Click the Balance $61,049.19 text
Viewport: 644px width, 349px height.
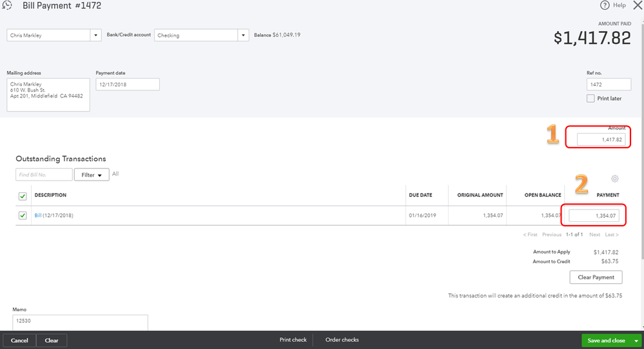click(277, 35)
